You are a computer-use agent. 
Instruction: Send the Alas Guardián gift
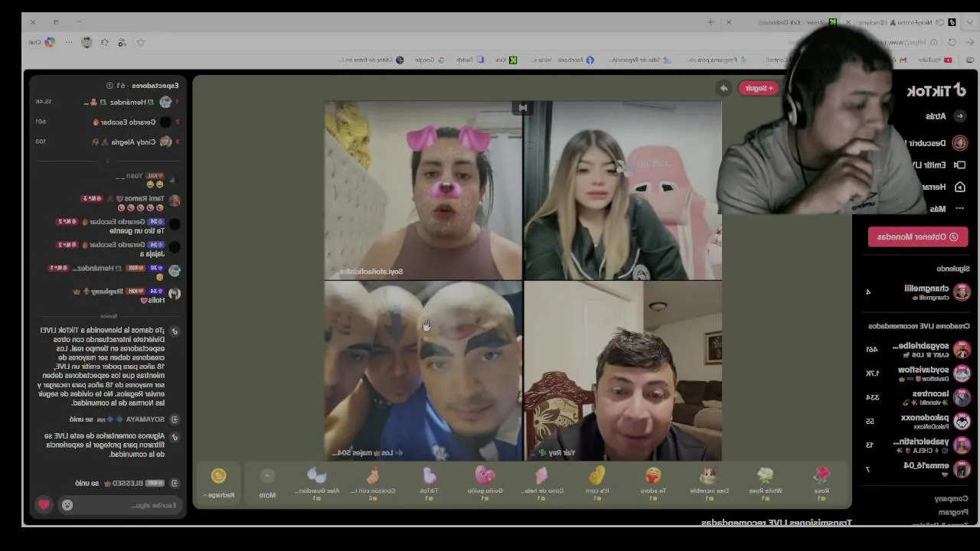(x=317, y=484)
